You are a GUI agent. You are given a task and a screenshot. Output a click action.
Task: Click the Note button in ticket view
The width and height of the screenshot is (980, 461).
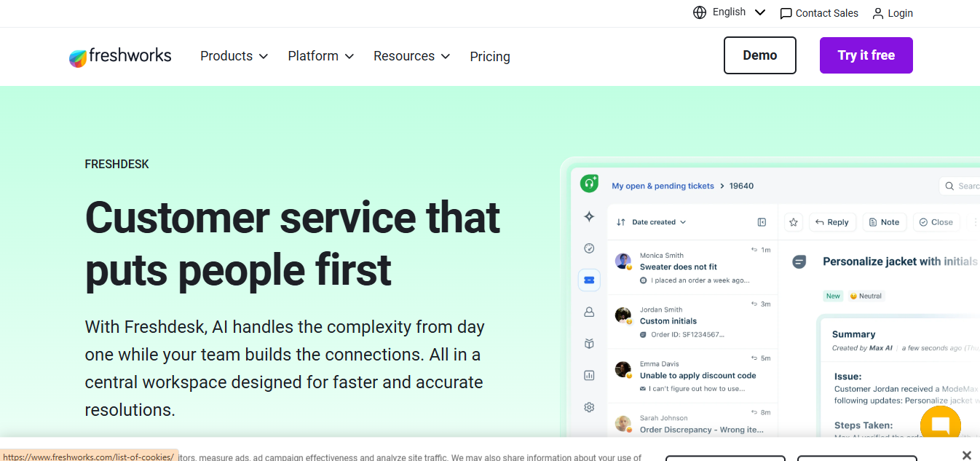tap(884, 222)
